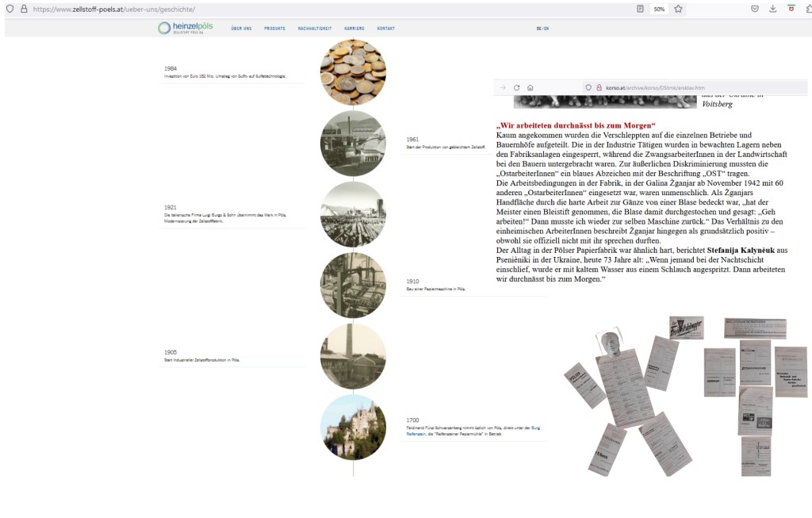The width and height of the screenshot is (812, 518).
Task: Open the downloads arrow icon
Action: [x=773, y=9]
